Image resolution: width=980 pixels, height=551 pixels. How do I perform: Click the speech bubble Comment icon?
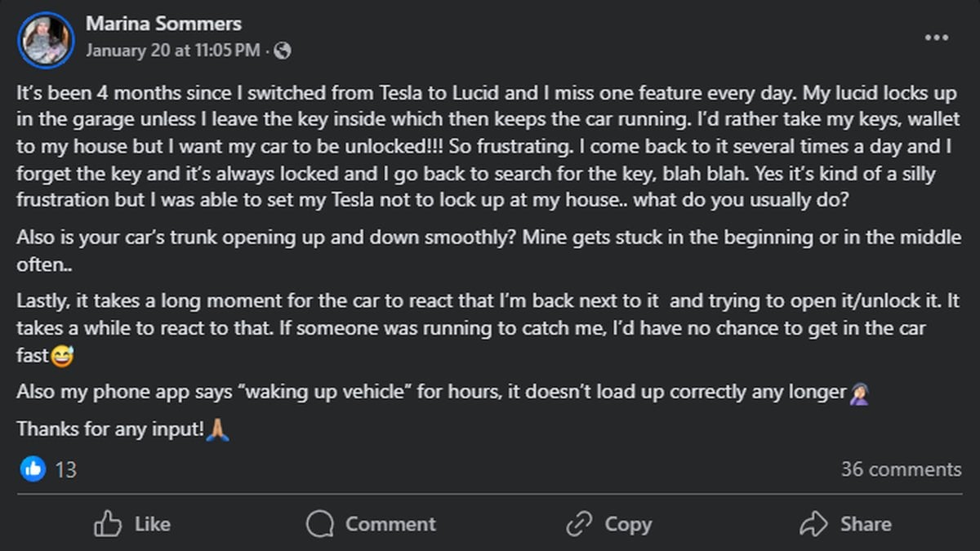point(320,524)
